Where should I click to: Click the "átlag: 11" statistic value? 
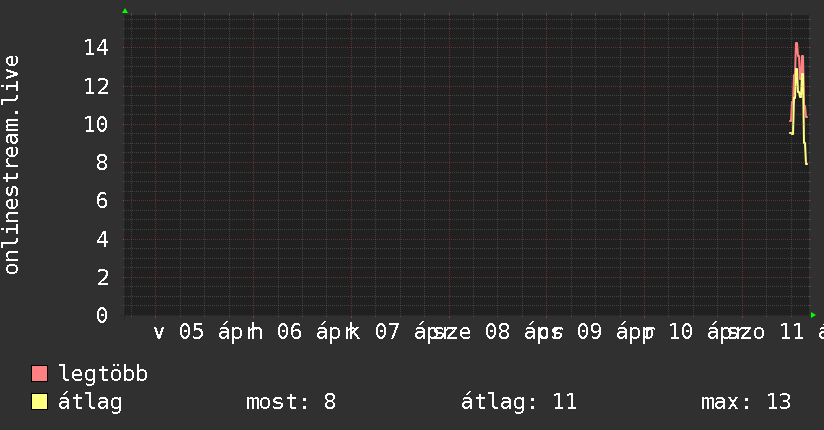519,402
